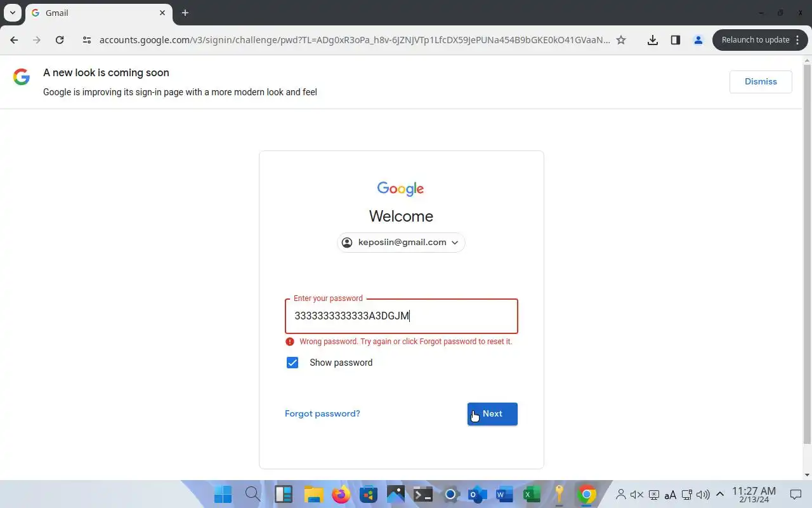Go back using the back arrow

14,40
